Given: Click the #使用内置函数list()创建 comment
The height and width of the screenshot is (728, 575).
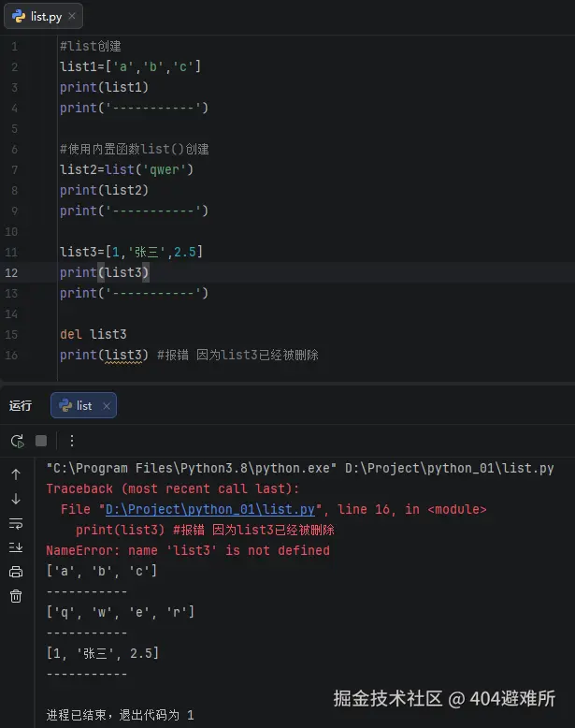Looking at the screenshot, I should pyautogui.click(x=134, y=149).
